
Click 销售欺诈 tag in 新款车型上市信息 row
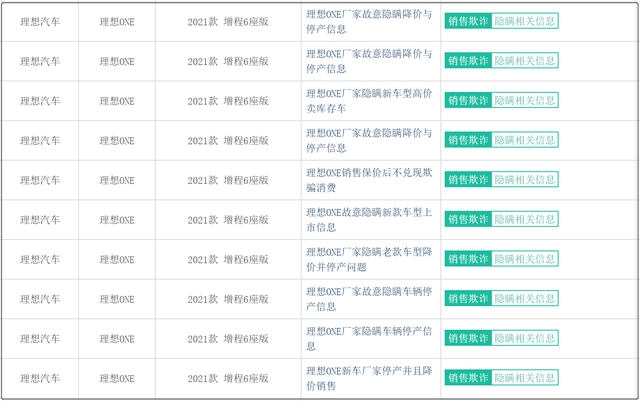click(468, 219)
